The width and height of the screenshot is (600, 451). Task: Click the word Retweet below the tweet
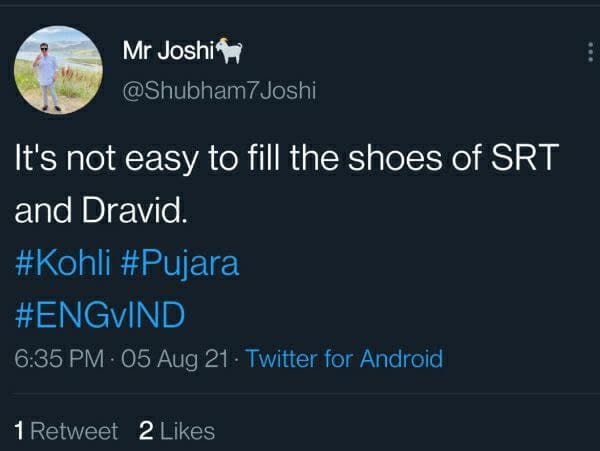pos(74,431)
